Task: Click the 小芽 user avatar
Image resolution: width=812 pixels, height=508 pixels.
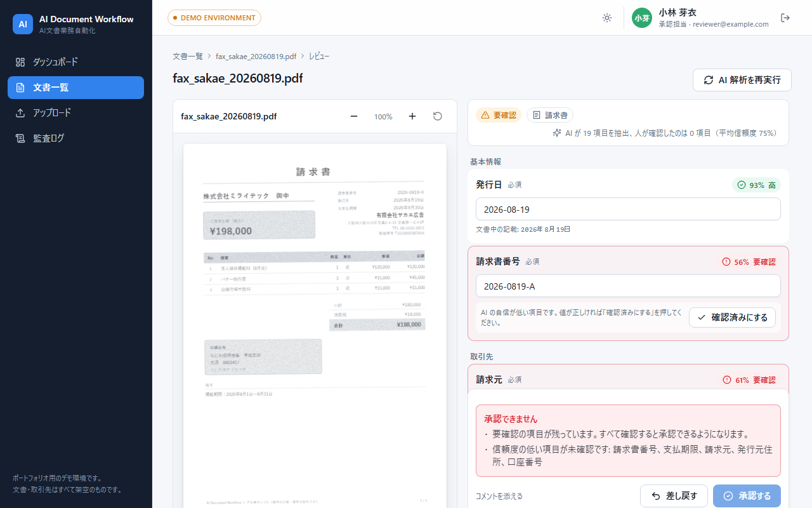Action: (642, 18)
